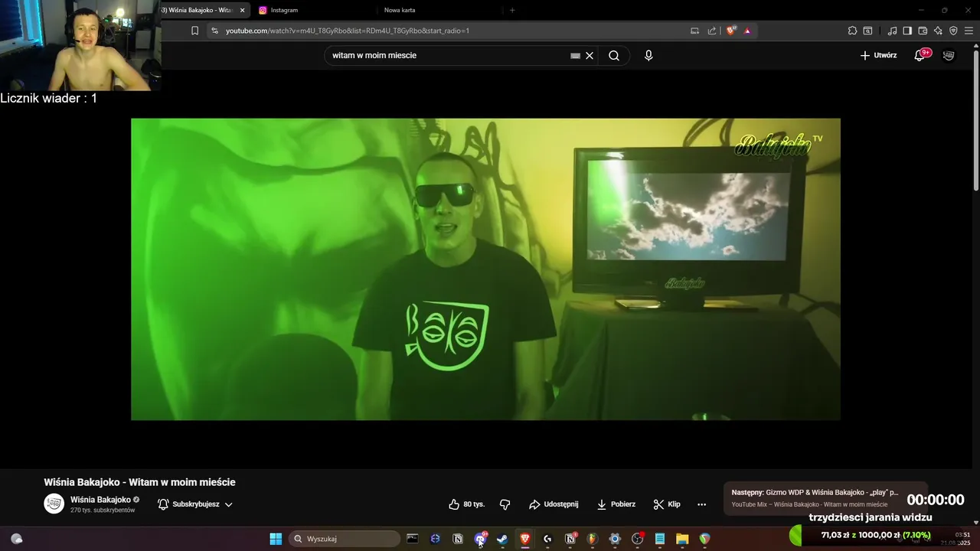
Task: Open the Wiśnia Bakajoko channel name link
Action: tap(100, 500)
